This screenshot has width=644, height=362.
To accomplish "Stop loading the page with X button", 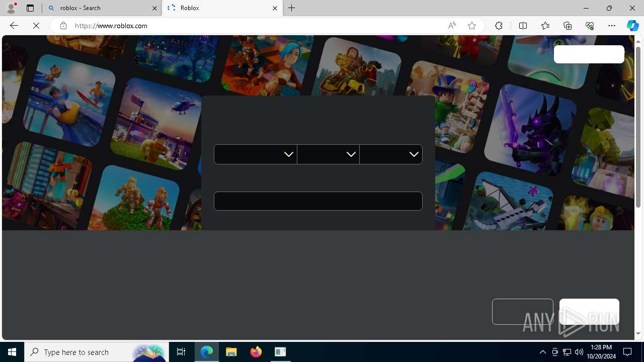I will tap(36, 26).
